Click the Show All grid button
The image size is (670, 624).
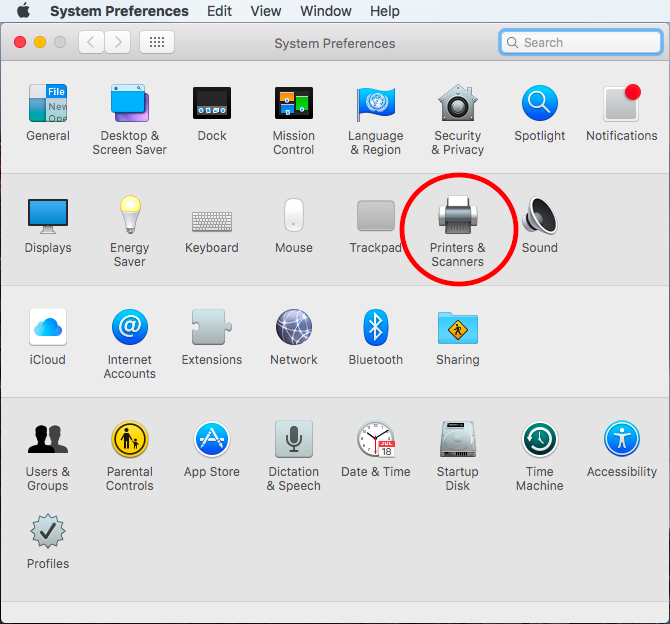click(x=157, y=42)
